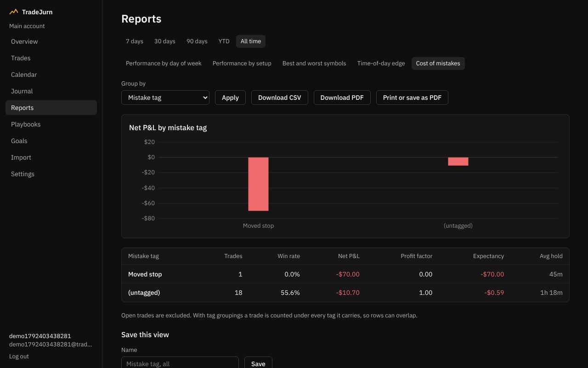Viewport: 588px width, 368px height.
Task: Click the TradeJurn logo icon
Action: 14,12
